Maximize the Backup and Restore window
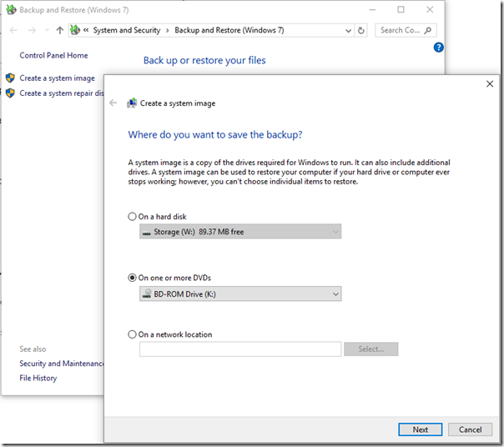 (401, 10)
